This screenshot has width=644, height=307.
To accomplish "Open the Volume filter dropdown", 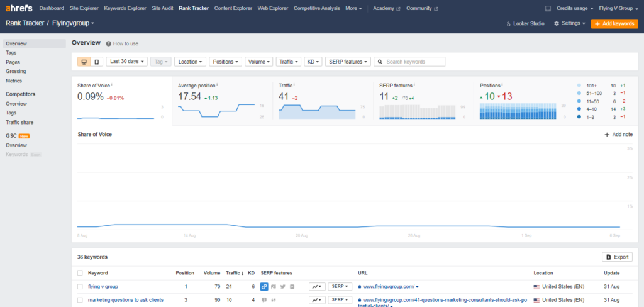I will tap(259, 62).
